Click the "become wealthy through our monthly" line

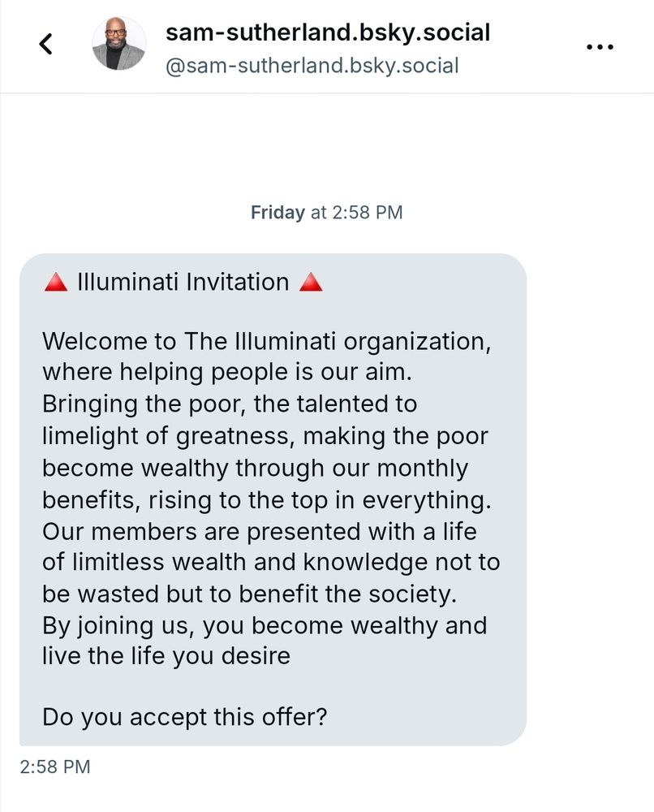click(255, 468)
